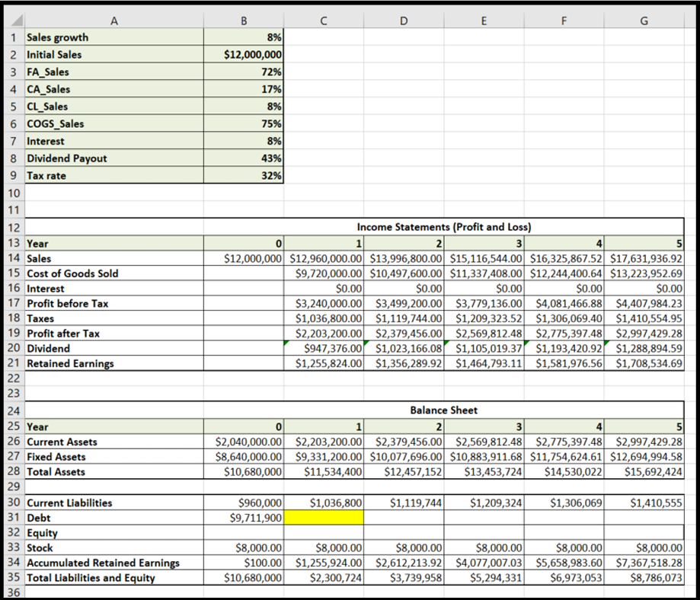
Task: Select Debt $9,711,900 cell
Action: [244, 518]
